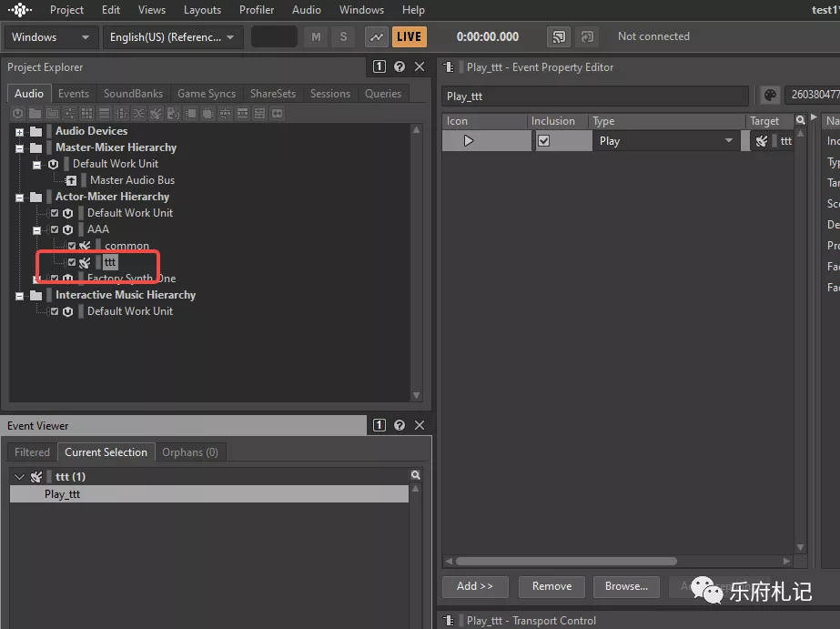
Task: Open the Layouts menu
Action: click(x=202, y=10)
